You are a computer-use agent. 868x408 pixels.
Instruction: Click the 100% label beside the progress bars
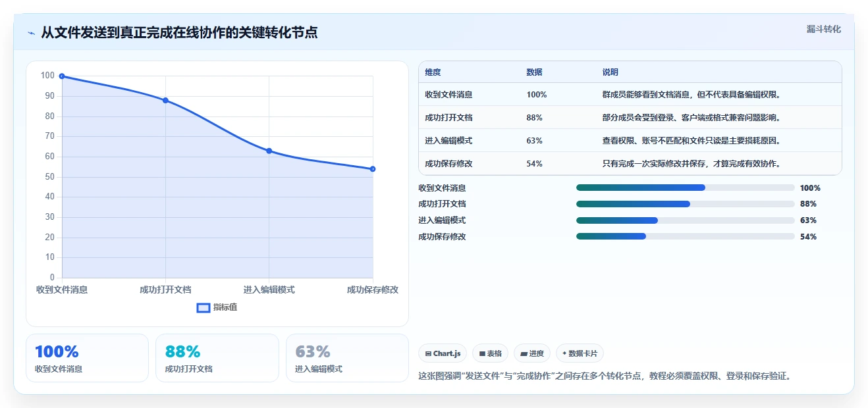(811, 188)
